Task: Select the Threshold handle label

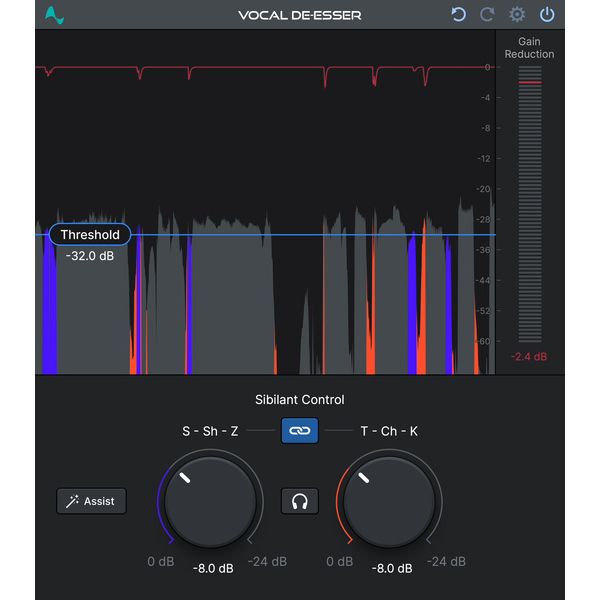Action: coord(90,235)
